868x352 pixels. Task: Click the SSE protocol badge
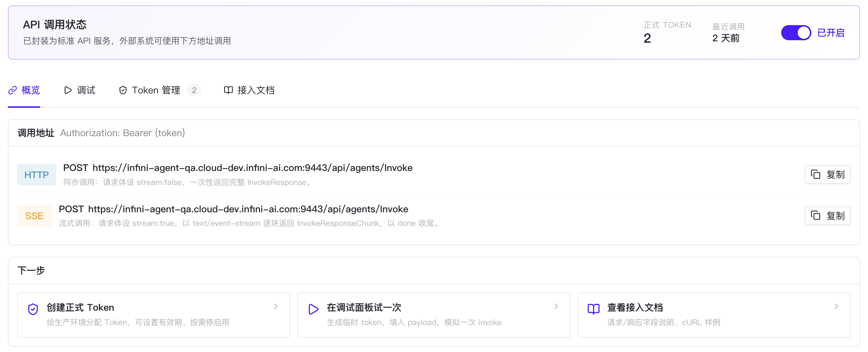pyautogui.click(x=34, y=216)
